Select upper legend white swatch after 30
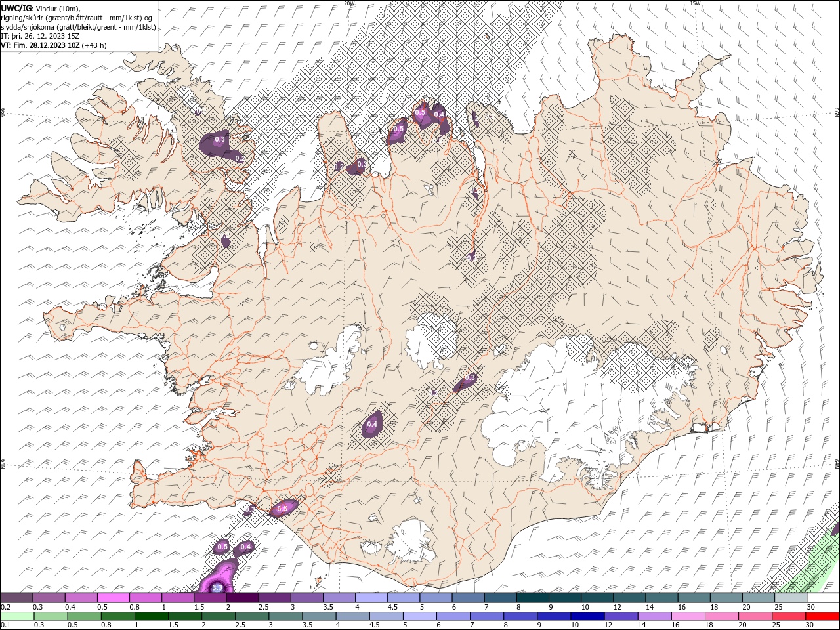 tap(822, 598)
